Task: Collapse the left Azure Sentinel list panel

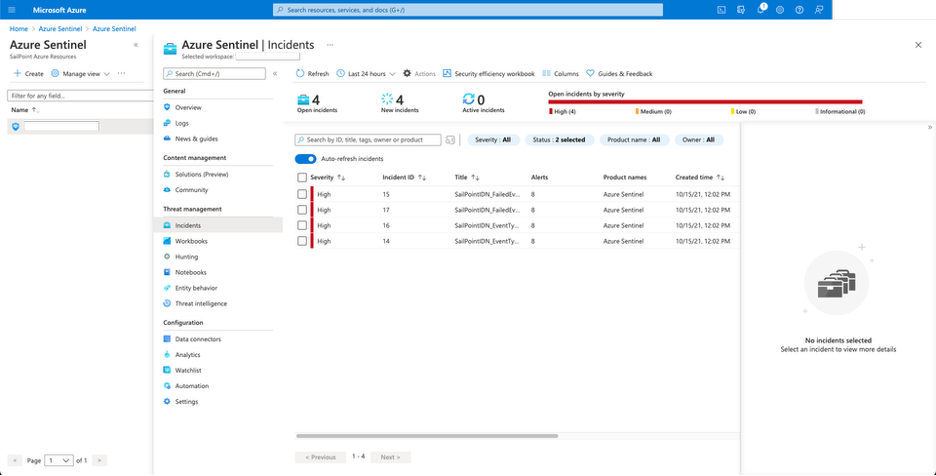Action: click(136, 45)
